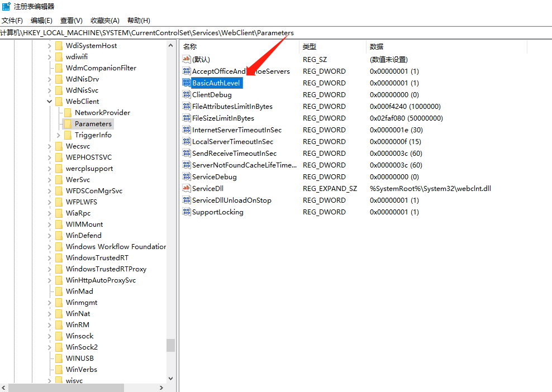Collapse the WebClient tree node
The image size is (552, 392).
tap(50, 102)
